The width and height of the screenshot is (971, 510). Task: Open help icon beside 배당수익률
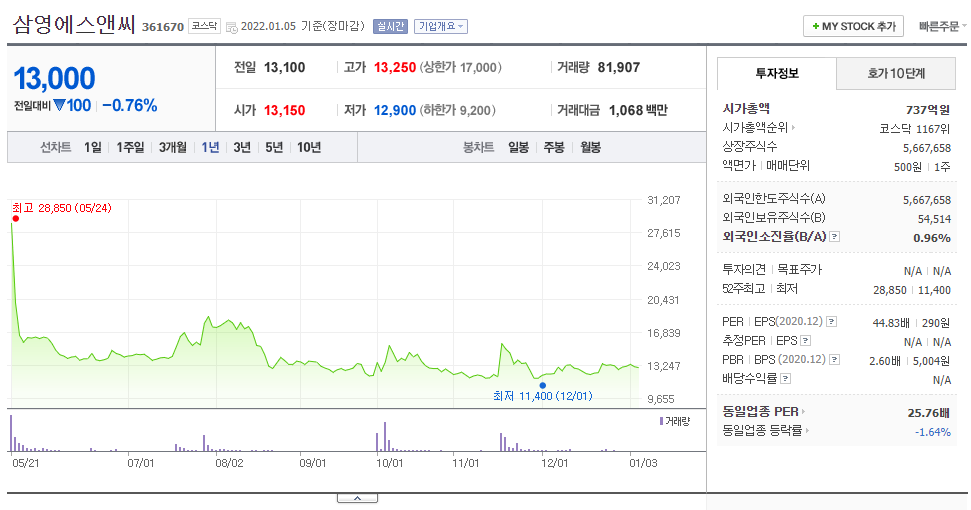(785, 378)
